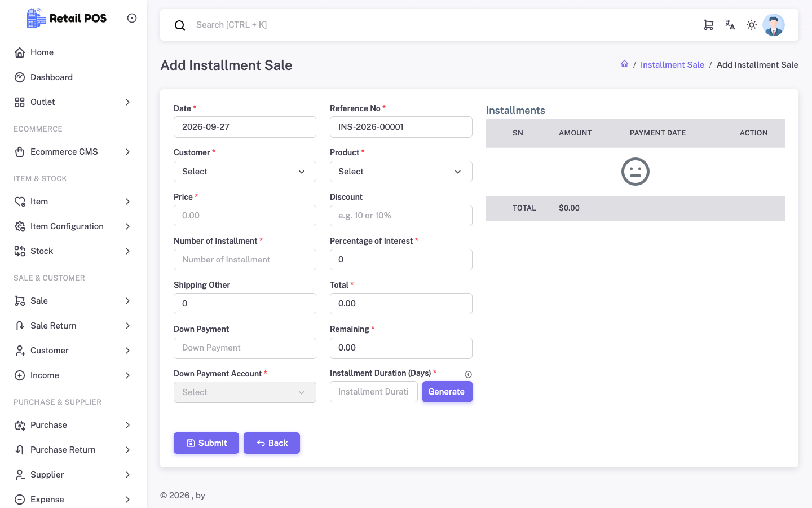This screenshot has width=812, height=508.
Task: Expand the Sale Return menu
Action: (73, 326)
